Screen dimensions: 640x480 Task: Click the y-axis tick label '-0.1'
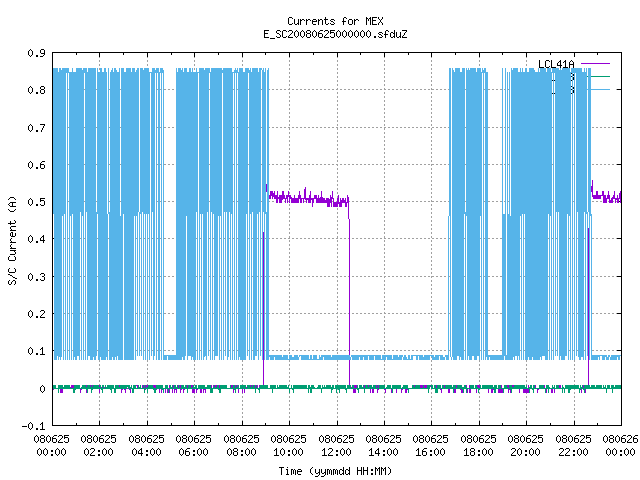[33, 426]
